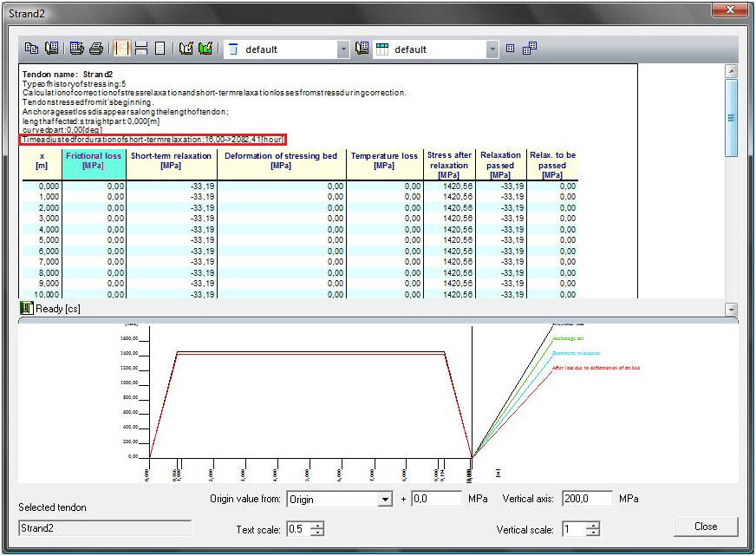
Task: Click the scrollbar up arrow of the table
Action: click(x=732, y=71)
